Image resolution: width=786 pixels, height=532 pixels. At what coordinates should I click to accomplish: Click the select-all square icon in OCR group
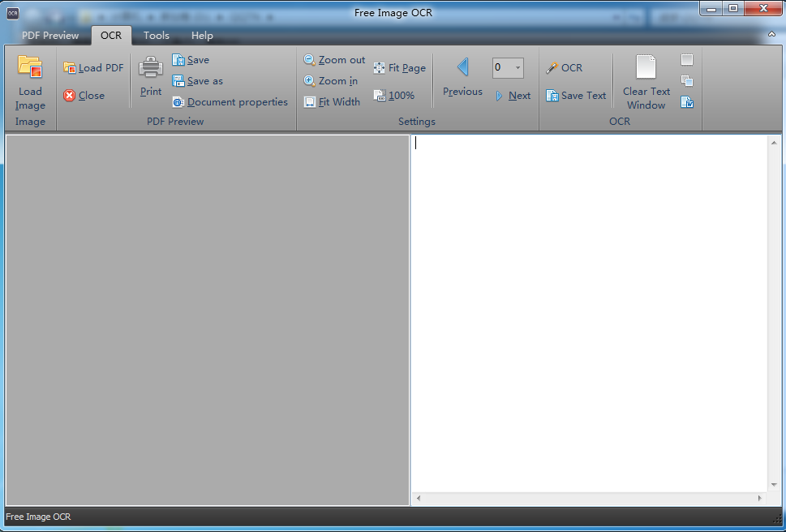pyautogui.click(x=687, y=60)
